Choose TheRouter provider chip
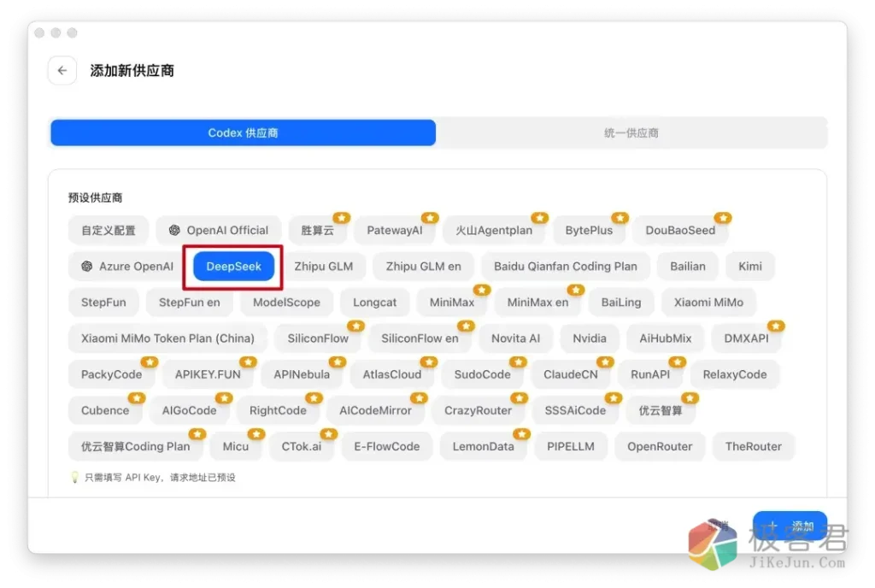 tap(754, 446)
